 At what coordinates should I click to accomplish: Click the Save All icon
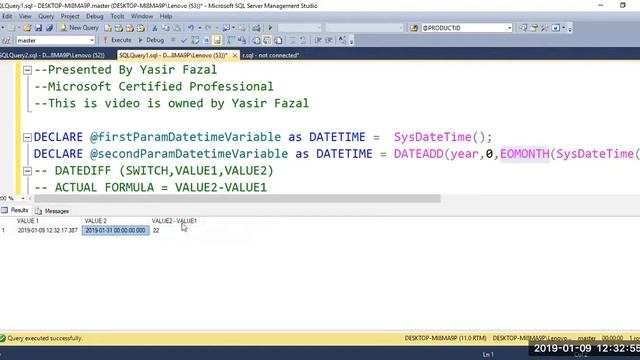point(49,28)
